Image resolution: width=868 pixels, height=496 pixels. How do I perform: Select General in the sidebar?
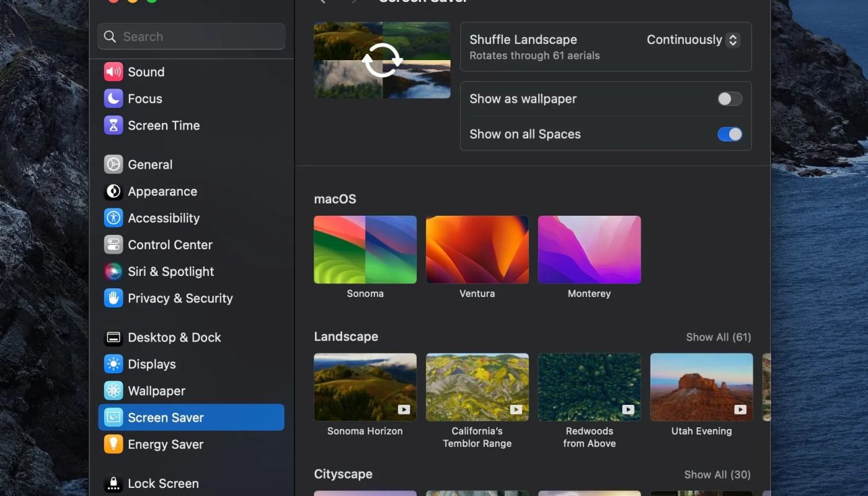[x=191, y=164]
